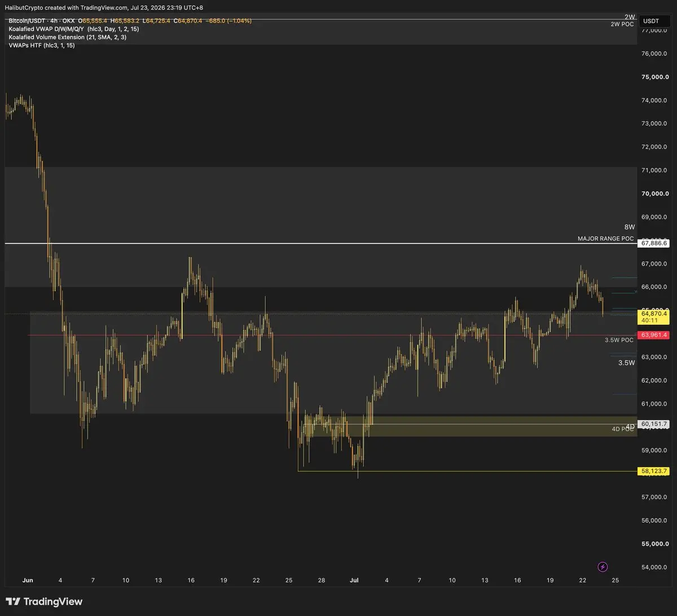Select the VWAPs HTF indicator legend

(42, 45)
